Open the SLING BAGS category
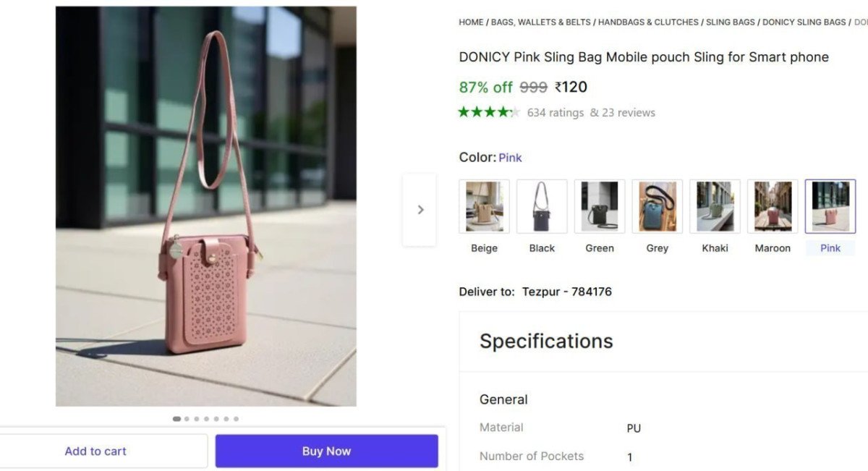This screenshot has width=868, height=471. 731,22
